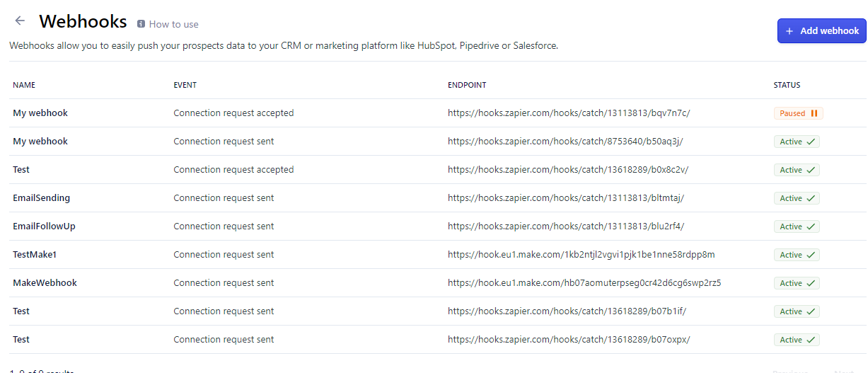
Task: Click the ENDPOINT column header
Action: [467, 85]
